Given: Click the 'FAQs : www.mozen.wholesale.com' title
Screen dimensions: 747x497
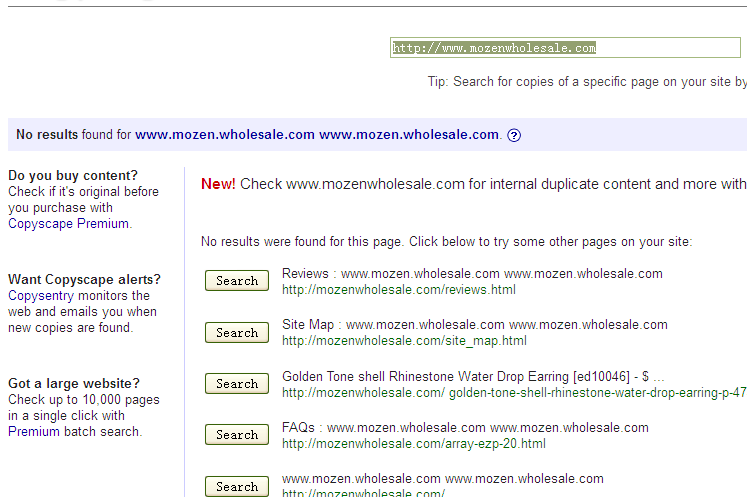Looking at the screenshot, I should (465, 427).
